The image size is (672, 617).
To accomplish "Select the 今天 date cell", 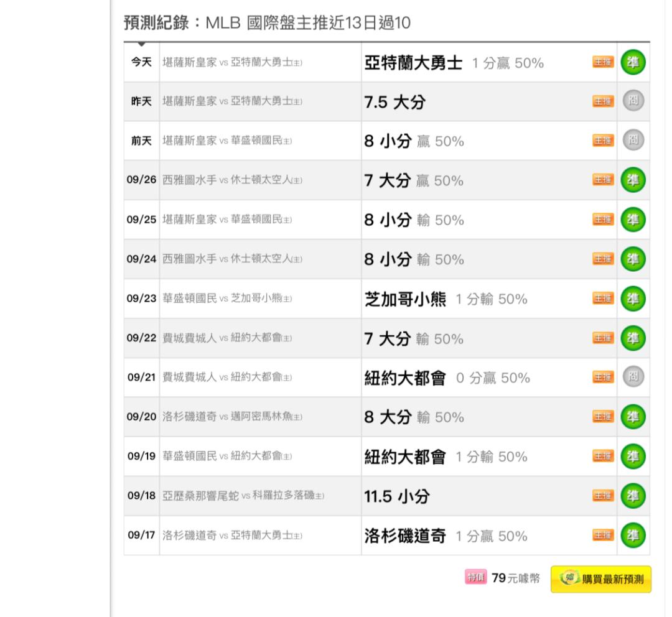I will [141, 62].
